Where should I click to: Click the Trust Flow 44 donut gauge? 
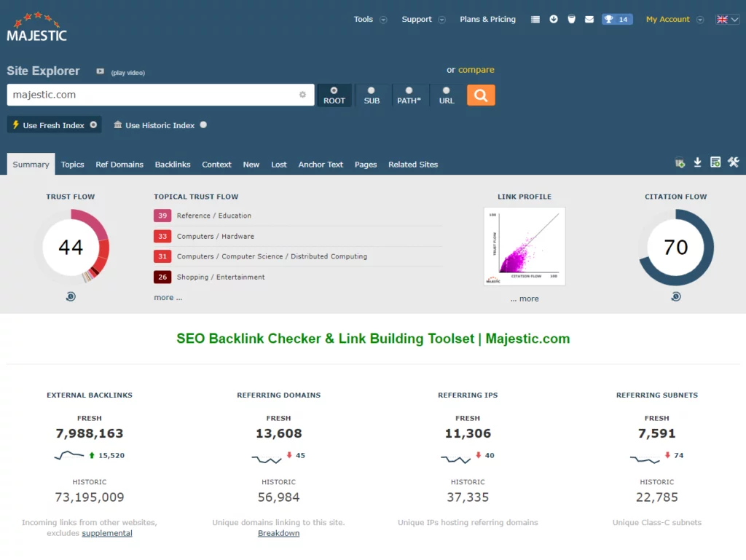tap(71, 247)
